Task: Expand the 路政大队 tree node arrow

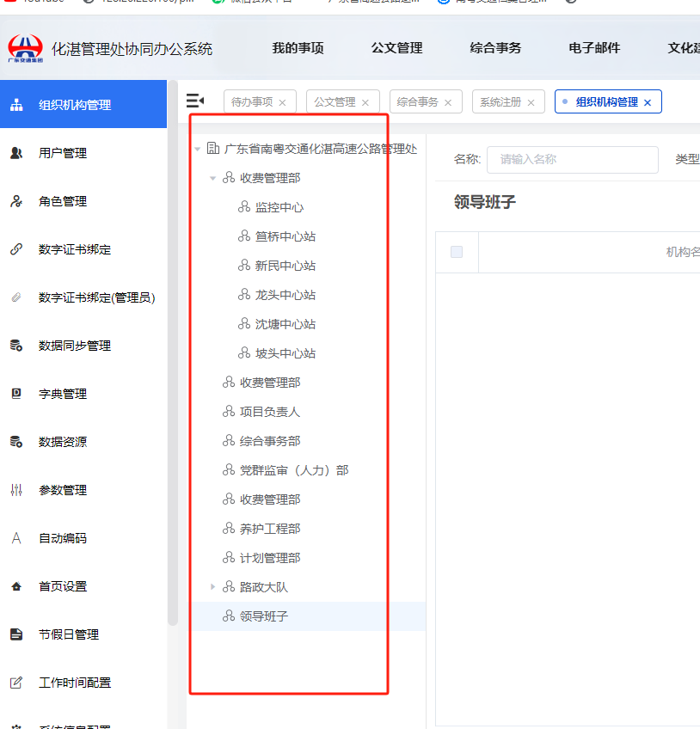Action: pyautogui.click(x=212, y=587)
